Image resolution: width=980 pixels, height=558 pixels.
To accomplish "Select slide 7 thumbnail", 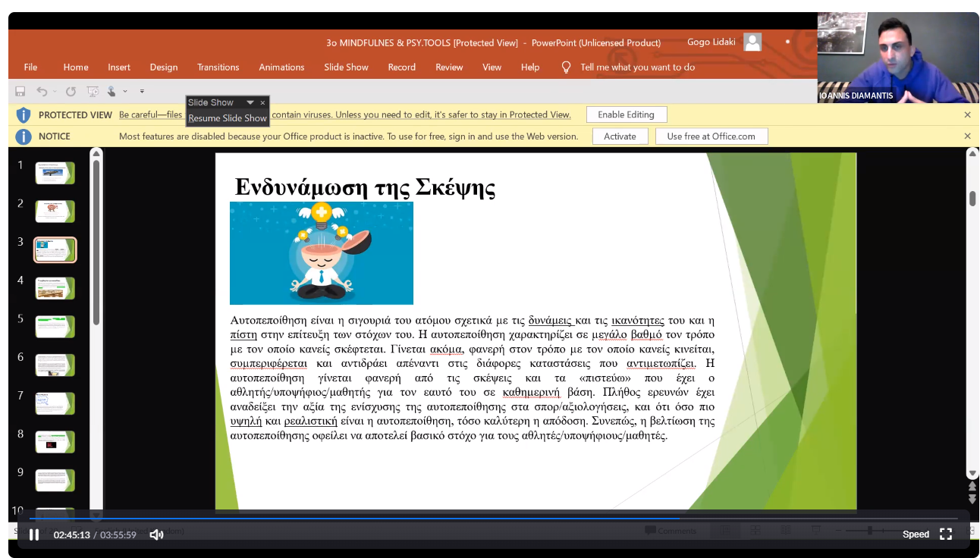I will (x=55, y=403).
